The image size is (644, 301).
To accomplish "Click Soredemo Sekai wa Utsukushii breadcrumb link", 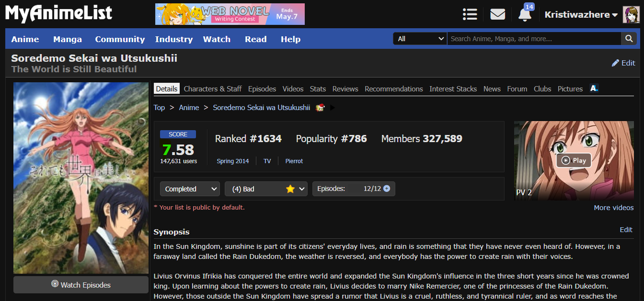I will [262, 108].
